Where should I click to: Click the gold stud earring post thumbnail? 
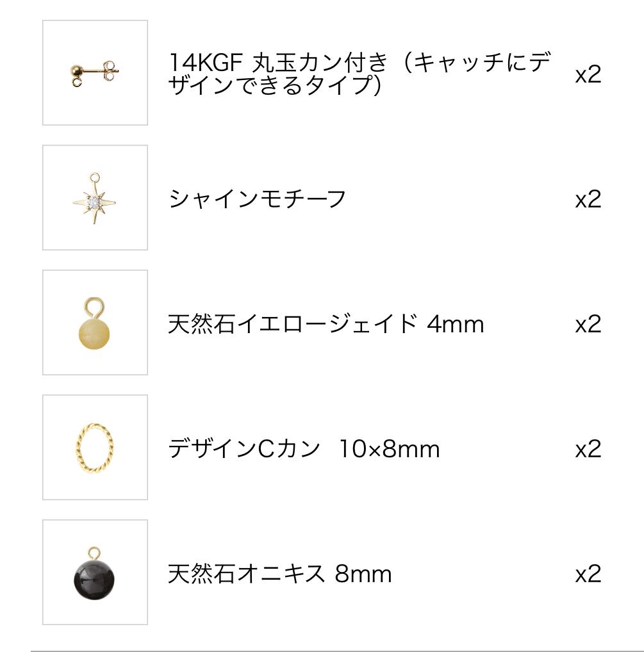pos(95,72)
